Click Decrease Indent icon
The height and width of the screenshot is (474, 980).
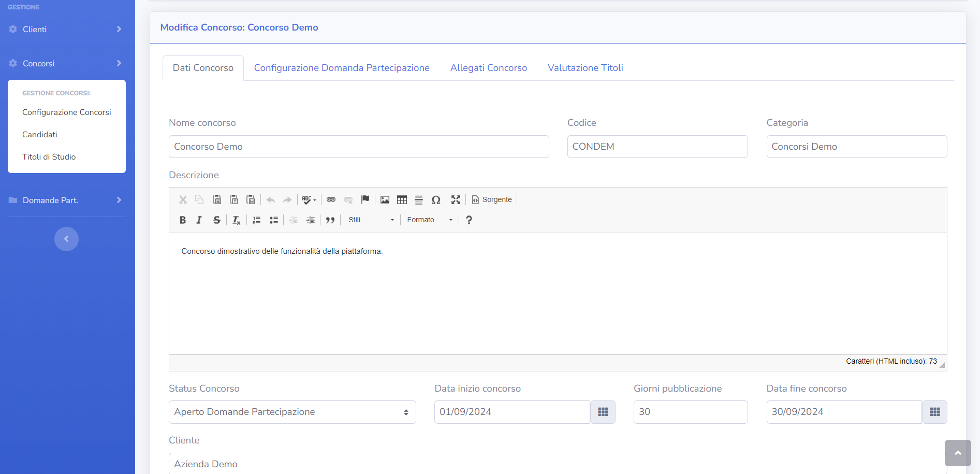click(x=293, y=220)
